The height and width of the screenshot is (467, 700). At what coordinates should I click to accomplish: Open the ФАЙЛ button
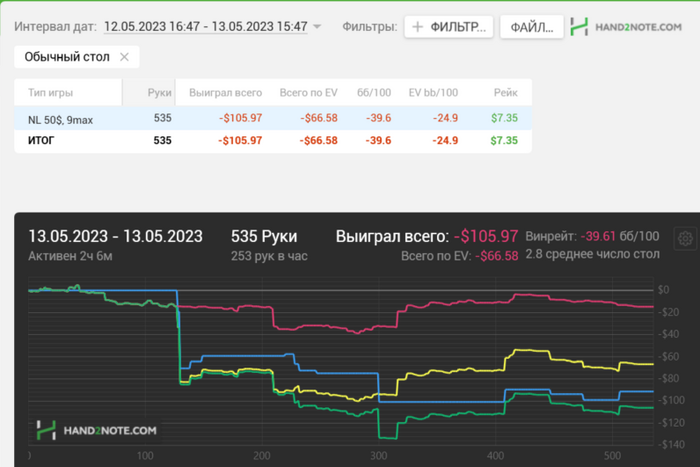(532, 27)
